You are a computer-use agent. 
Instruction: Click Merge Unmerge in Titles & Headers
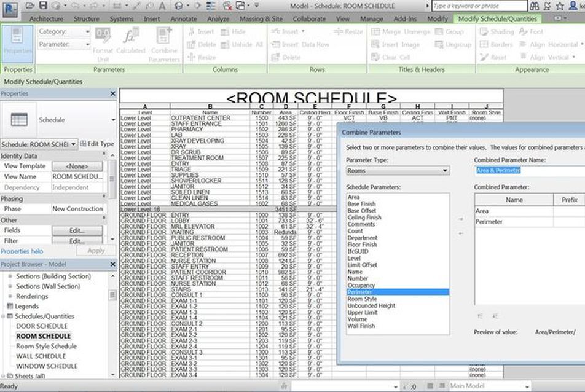pos(401,32)
